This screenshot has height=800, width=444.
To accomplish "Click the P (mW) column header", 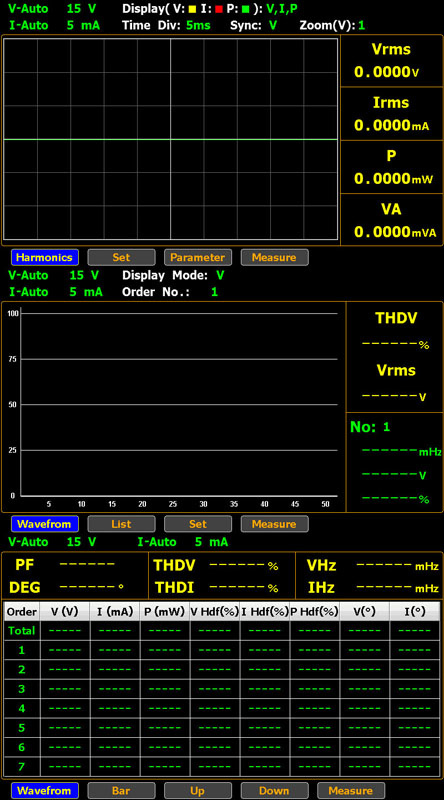I will coord(164,611).
